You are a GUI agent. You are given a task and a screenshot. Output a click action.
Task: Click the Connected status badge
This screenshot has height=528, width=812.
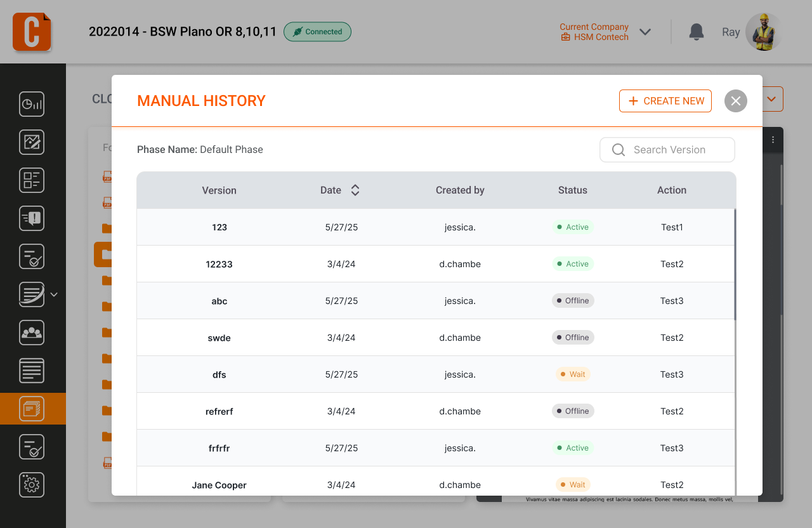tap(317, 32)
